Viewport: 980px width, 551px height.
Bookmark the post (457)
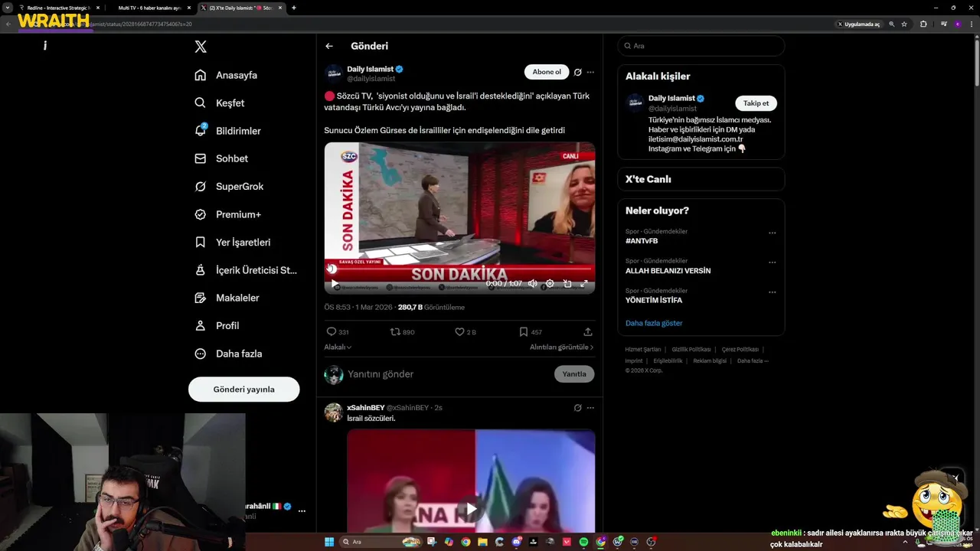tap(524, 331)
